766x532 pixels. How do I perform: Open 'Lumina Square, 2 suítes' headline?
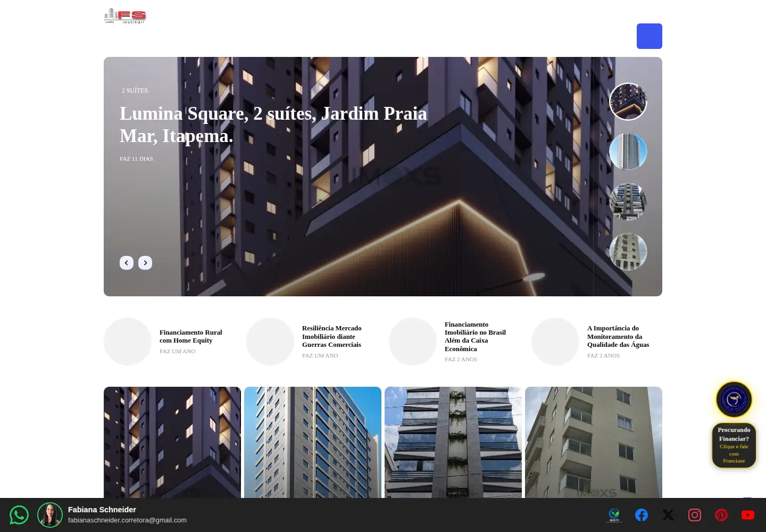point(273,124)
